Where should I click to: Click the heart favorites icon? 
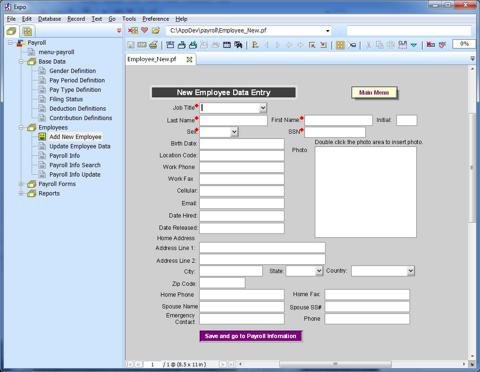(144, 30)
